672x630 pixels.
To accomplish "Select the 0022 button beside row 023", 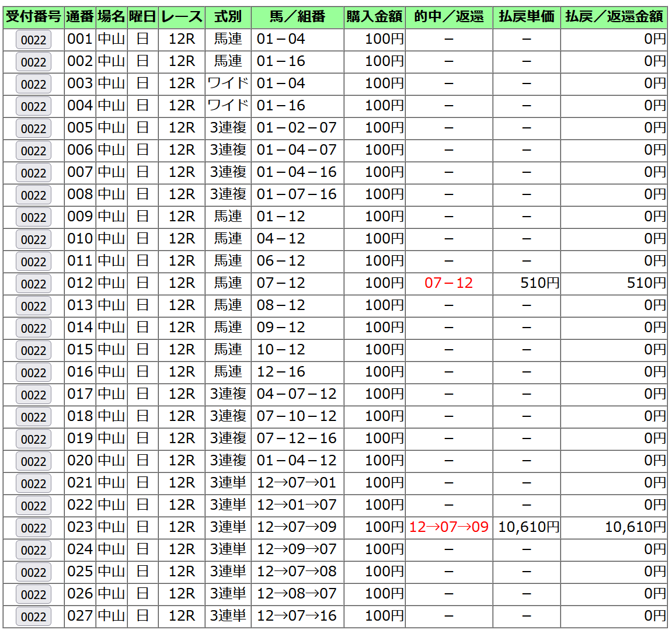I will tap(33, 528).
